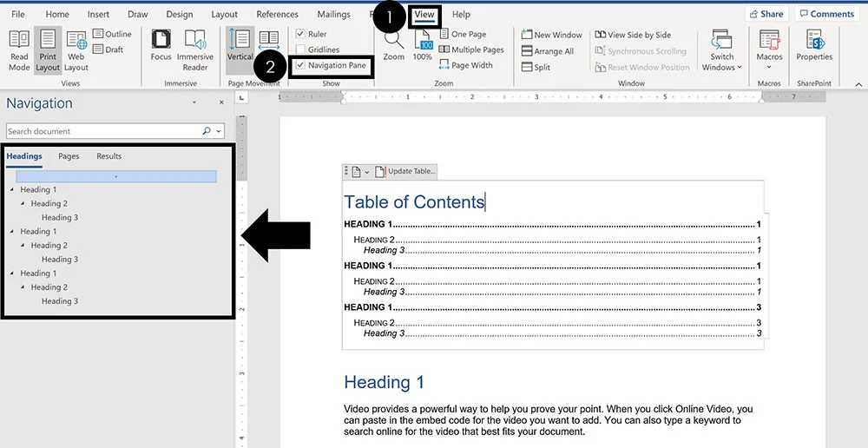
Task: Open the Help tab
Action: pos(461,15)
